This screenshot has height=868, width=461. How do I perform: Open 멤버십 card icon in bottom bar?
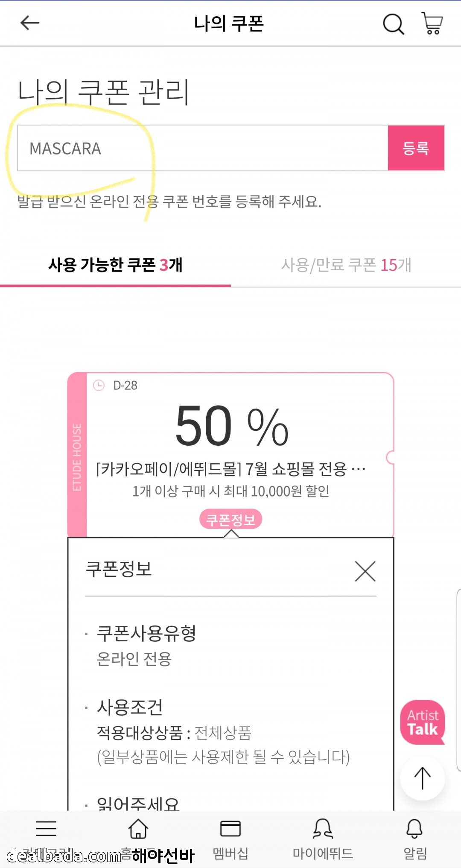[x=230, y=829]
